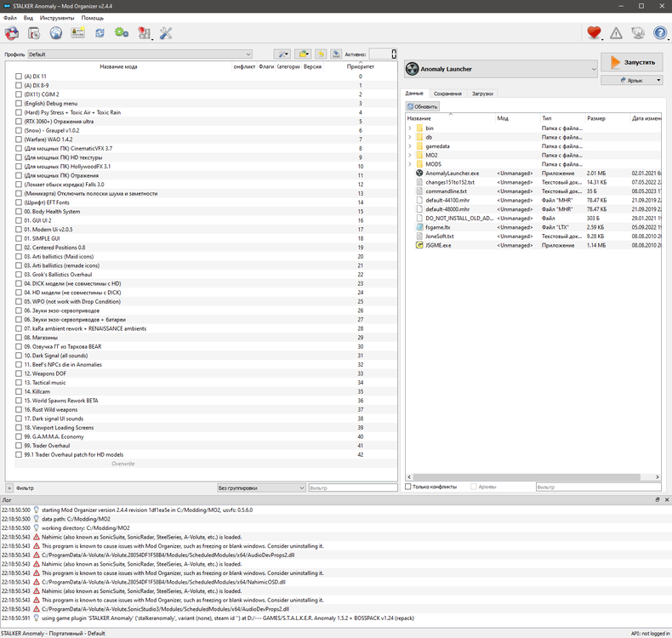Click the AnomalyLauncher.exe file icon
The image size is (672, 638).
tap(419, 173)
